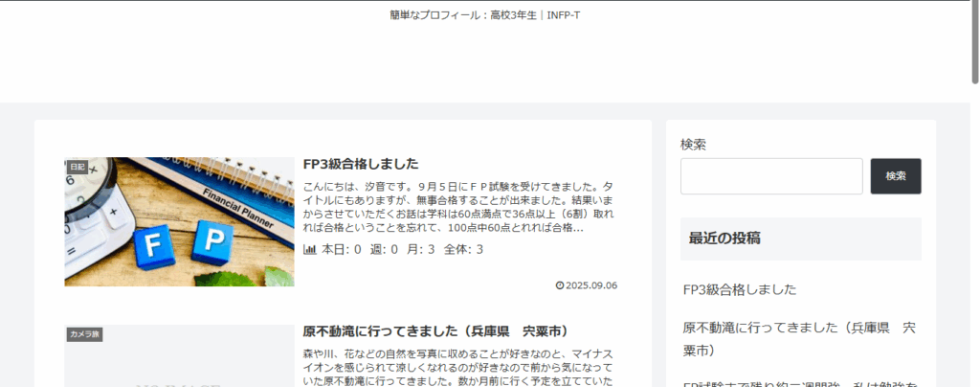Click the bar chart view-count icon
This screenshot has height=387, width=980.
point(310,249)
